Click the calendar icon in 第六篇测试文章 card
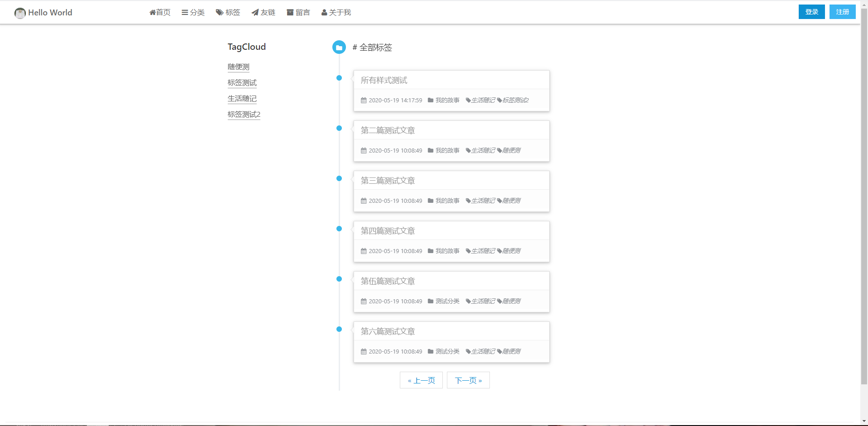This screenshot has height=426, width=868. point(364,351)
